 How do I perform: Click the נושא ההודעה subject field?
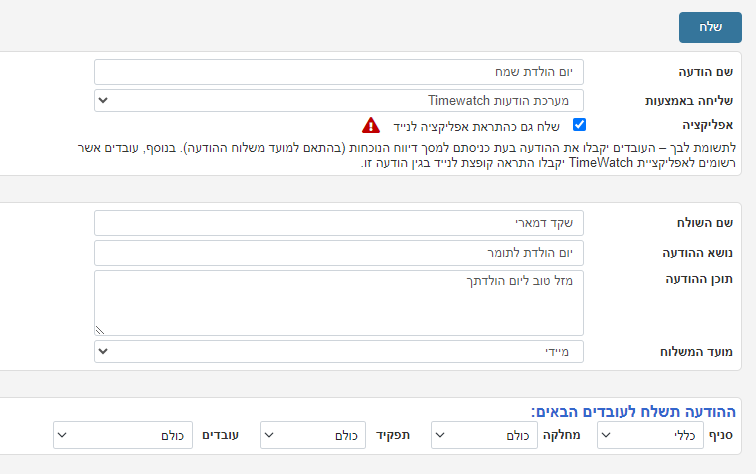click(x=339, y=253)
